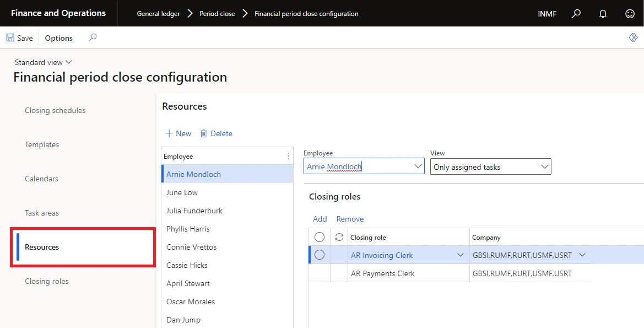Select employee Arnie Mondloch in list

click(228, 174)
